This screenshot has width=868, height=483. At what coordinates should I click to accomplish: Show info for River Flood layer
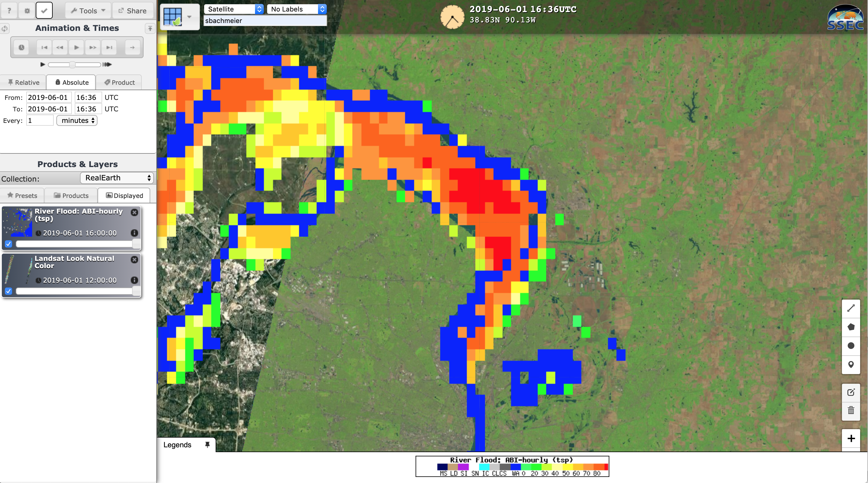coord(134,233)
